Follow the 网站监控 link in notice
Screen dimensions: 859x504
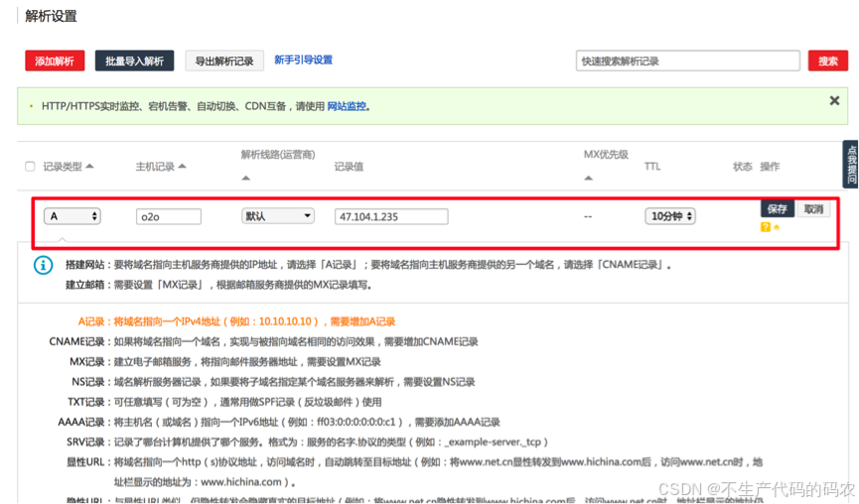347,106
